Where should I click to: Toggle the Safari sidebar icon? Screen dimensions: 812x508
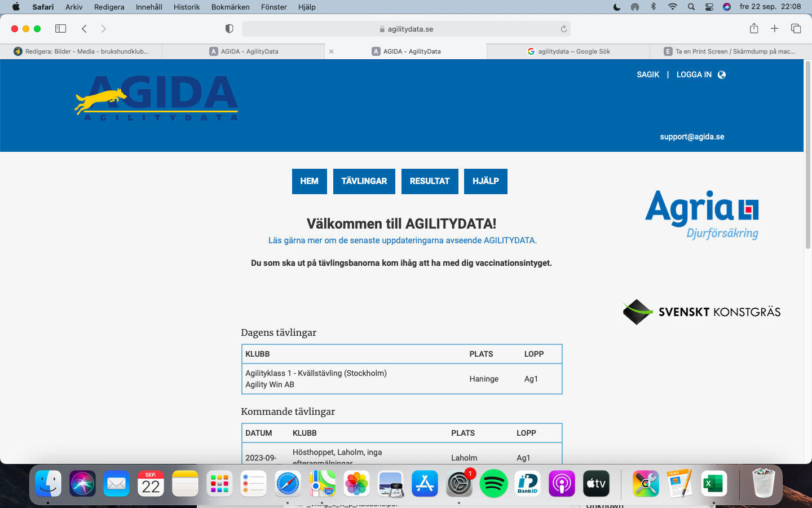(60, 29)
